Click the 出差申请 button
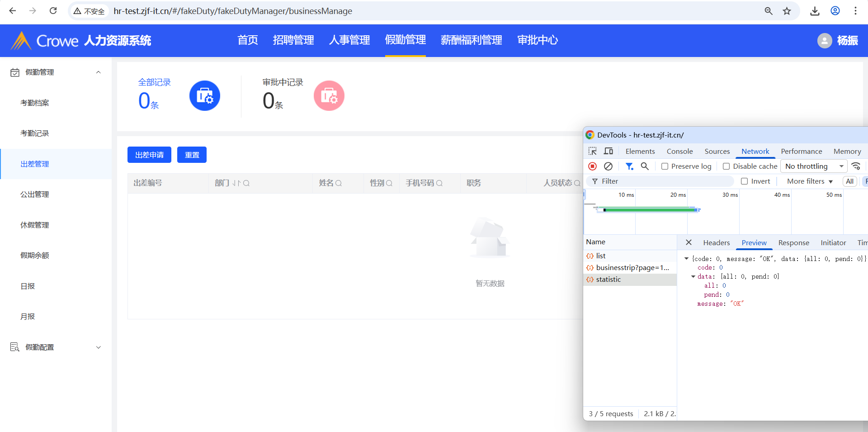This screenshot has height=432, width=868. [149, 155]
